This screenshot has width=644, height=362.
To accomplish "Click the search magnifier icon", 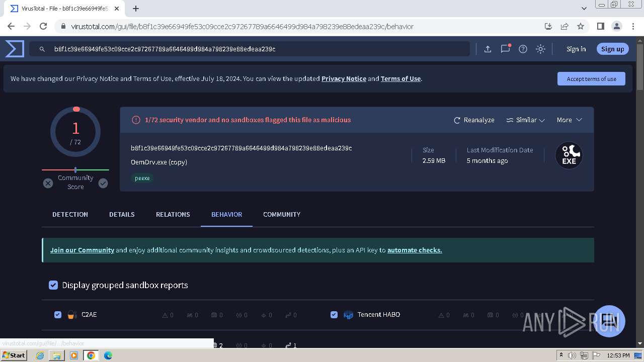I will pyautogui.click(x=42, y=49).
